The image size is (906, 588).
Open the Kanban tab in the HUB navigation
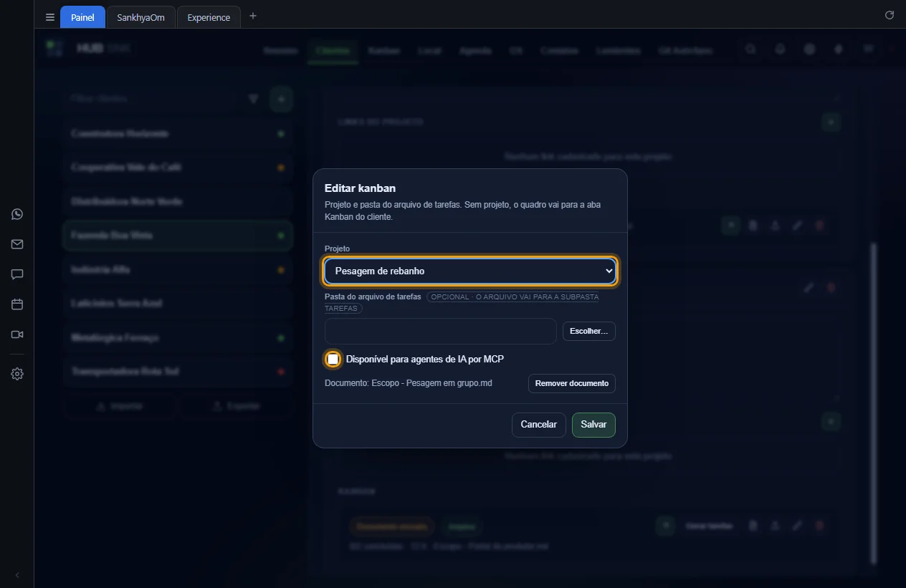coord(384,51)
